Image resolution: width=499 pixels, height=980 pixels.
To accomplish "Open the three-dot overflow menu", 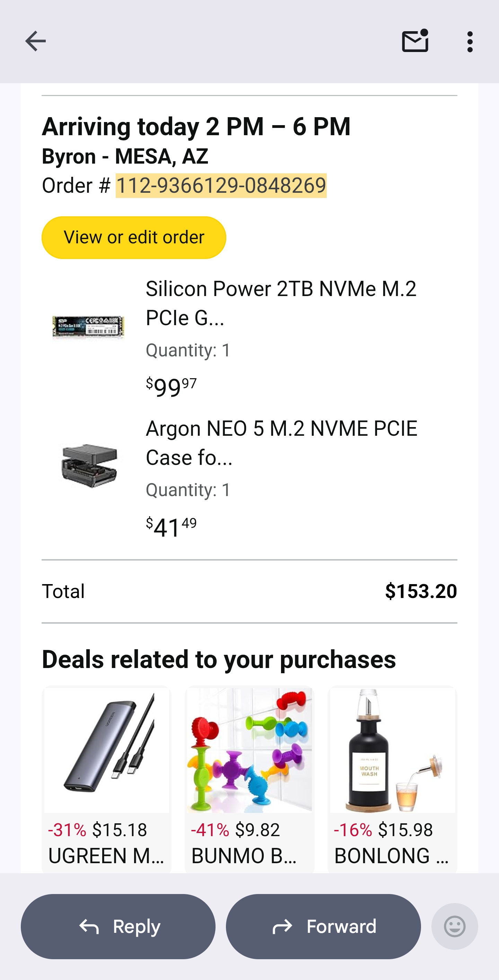I will pyautogui.click(x=470, y=42).
